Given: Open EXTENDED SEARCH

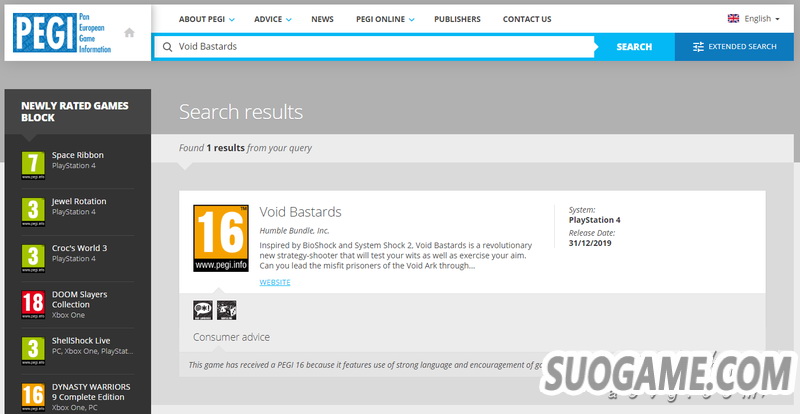Looking at the screenshot, I should (734, 47).
